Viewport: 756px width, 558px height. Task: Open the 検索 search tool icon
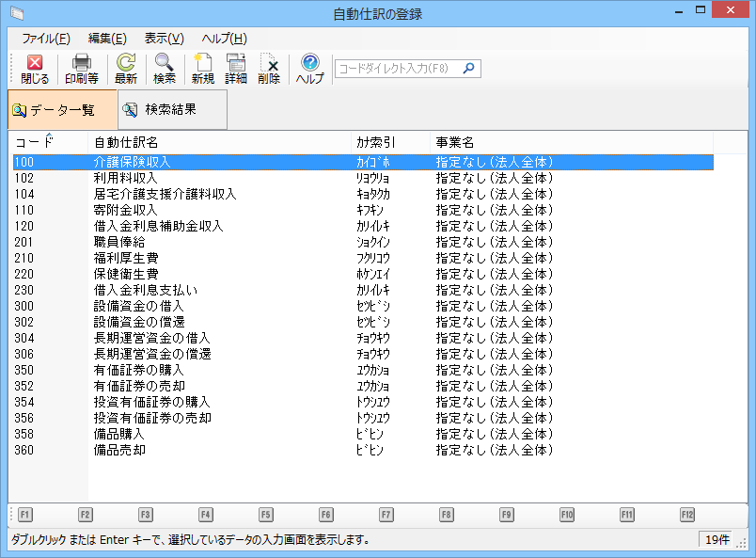165,69
